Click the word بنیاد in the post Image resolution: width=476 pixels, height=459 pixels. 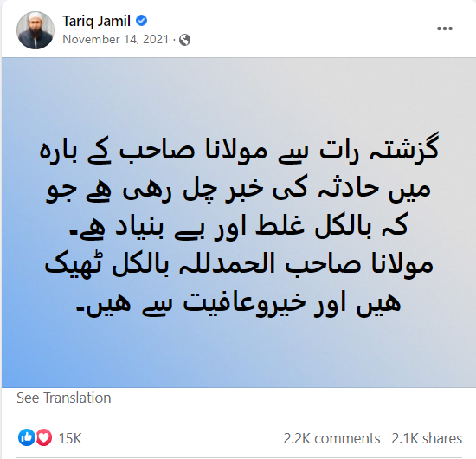pos(139,227)
